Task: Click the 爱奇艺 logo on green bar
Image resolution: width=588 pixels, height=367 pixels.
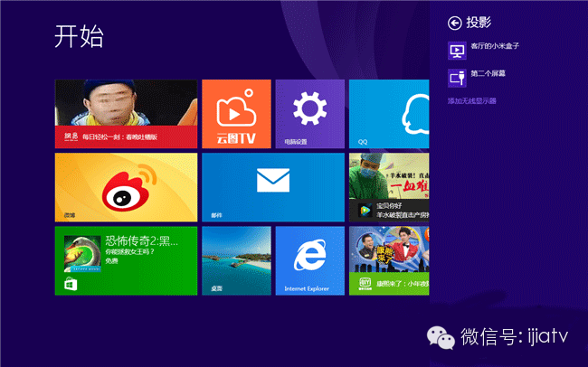Action: click(365, 284)
